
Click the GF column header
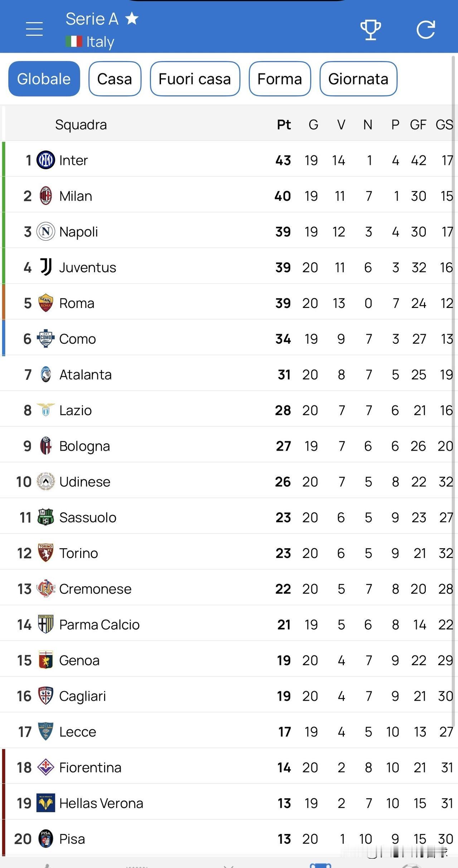coord(418,124)
